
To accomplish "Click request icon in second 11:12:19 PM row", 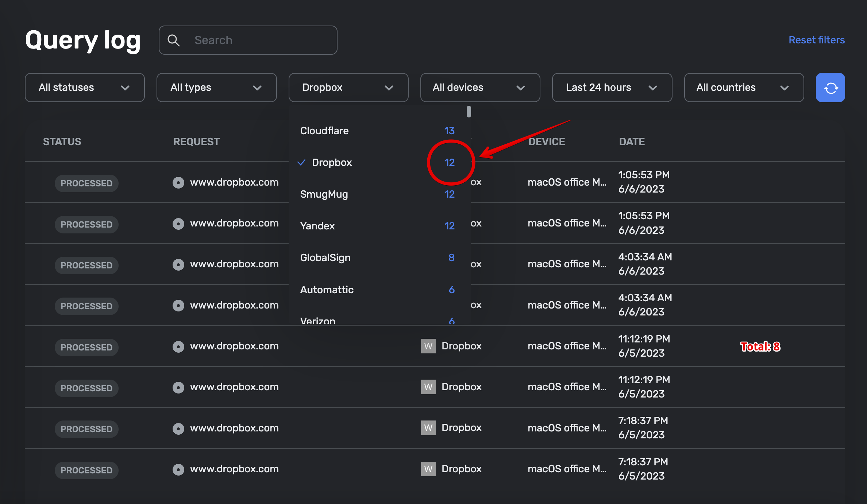I will click(x=178, y=387).
